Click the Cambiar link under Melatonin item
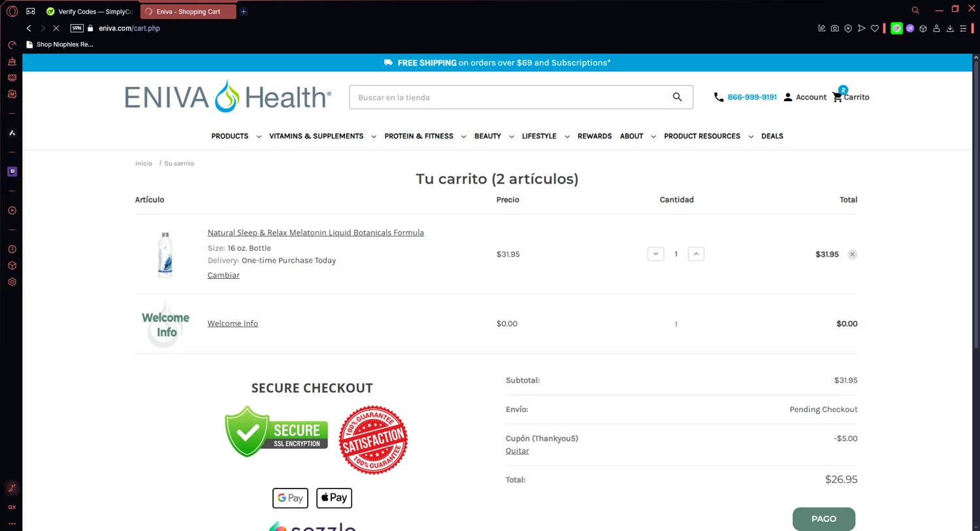Screen dimensions: 980x531 (223, 275)
